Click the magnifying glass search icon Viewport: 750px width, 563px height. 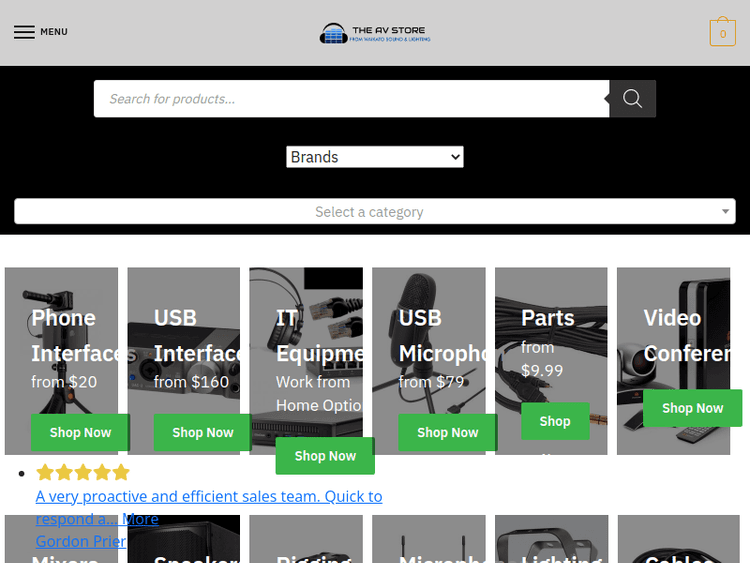click(x=632, y=98)
